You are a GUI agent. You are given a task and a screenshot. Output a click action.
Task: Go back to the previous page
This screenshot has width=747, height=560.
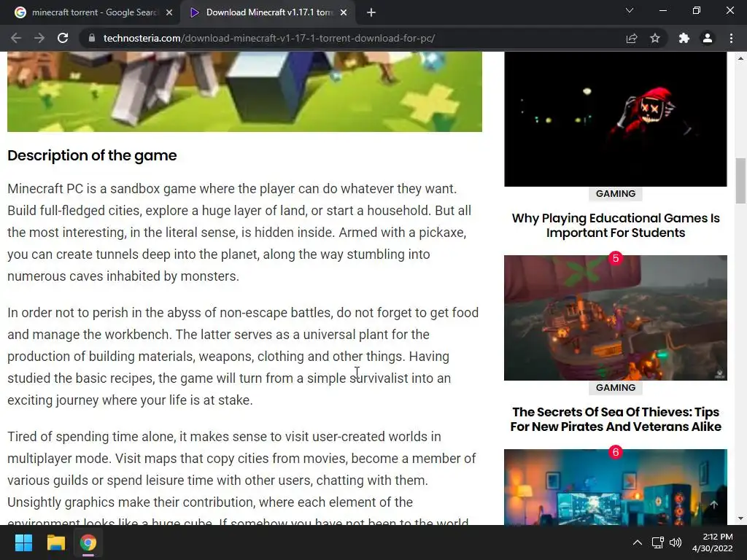(x=16, y=38)
